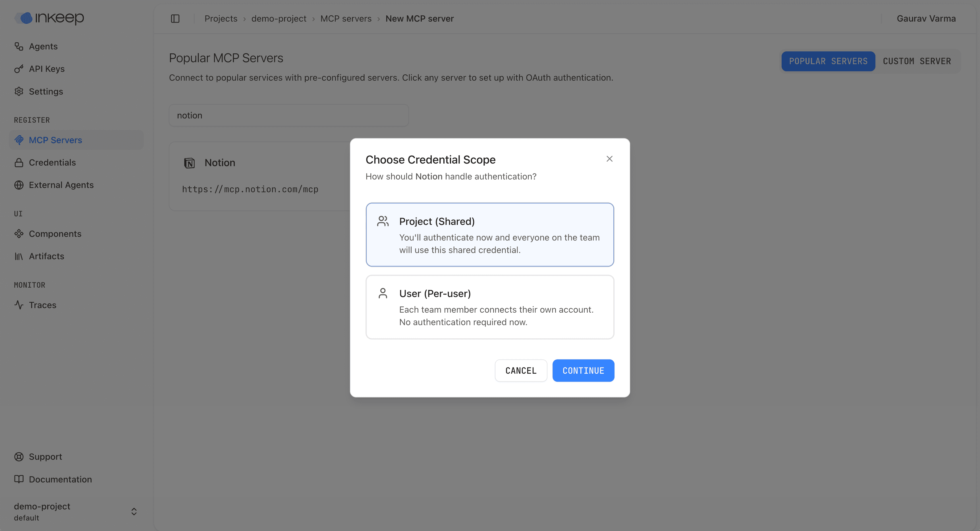Cancel the credential scope dialog
The width and height of the screenshot is (980, 531).
pyautogui.click(x=520, y=371)
